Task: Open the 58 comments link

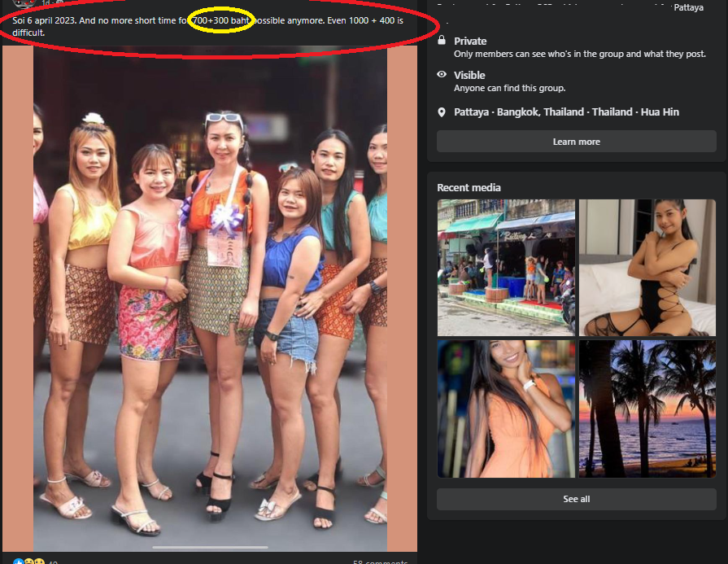Action: click(x=380, y=562)
